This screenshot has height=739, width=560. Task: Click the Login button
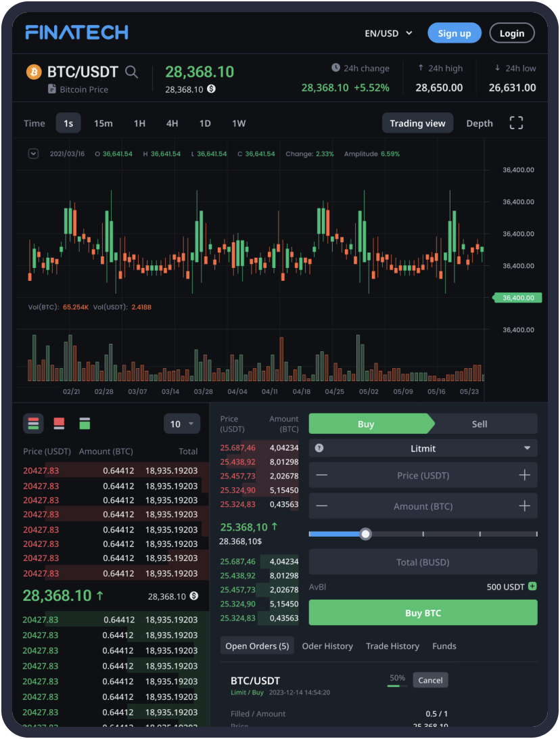pyautogui.click(x=512, y=33)
